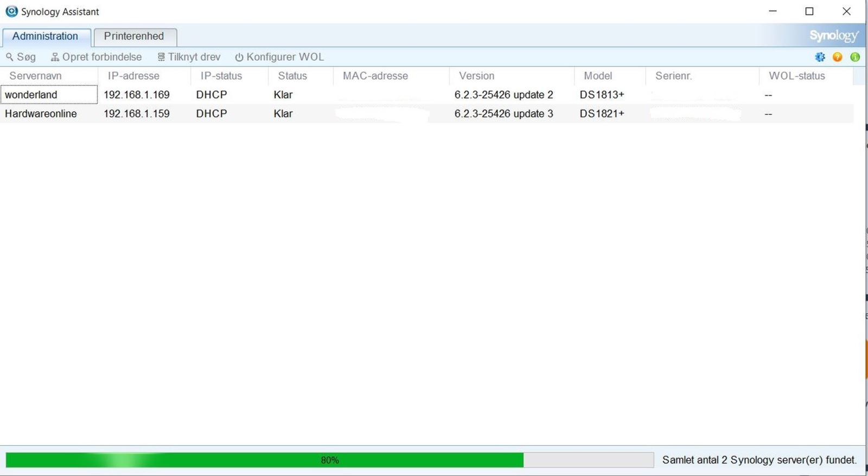
Task: Click the WOL-status dashes in the wonderland row
Action: tap(768, 95)
